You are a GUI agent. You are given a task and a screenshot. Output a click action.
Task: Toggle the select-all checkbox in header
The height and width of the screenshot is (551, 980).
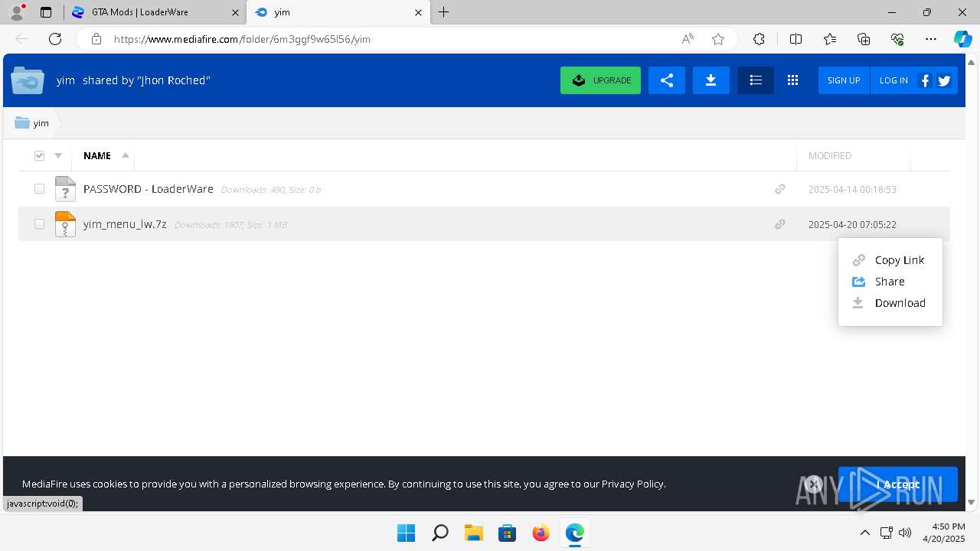(40, 156)
